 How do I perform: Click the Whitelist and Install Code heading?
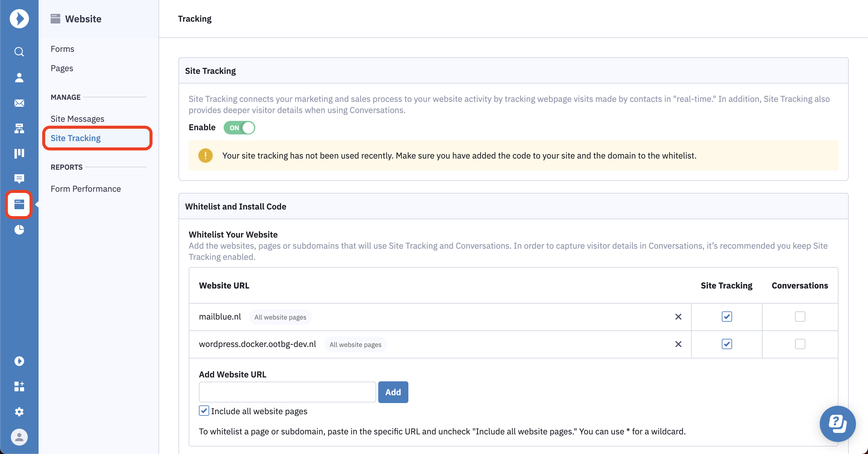point(235,206)
